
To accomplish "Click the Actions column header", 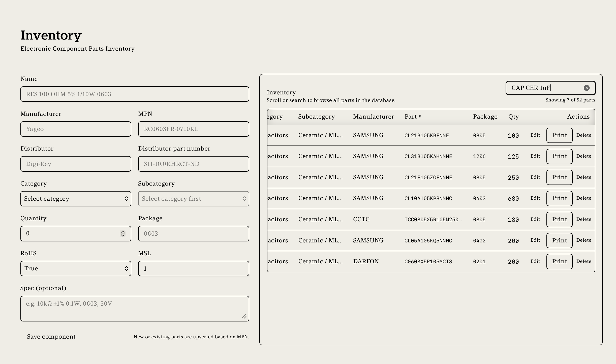I will point(578,117).
